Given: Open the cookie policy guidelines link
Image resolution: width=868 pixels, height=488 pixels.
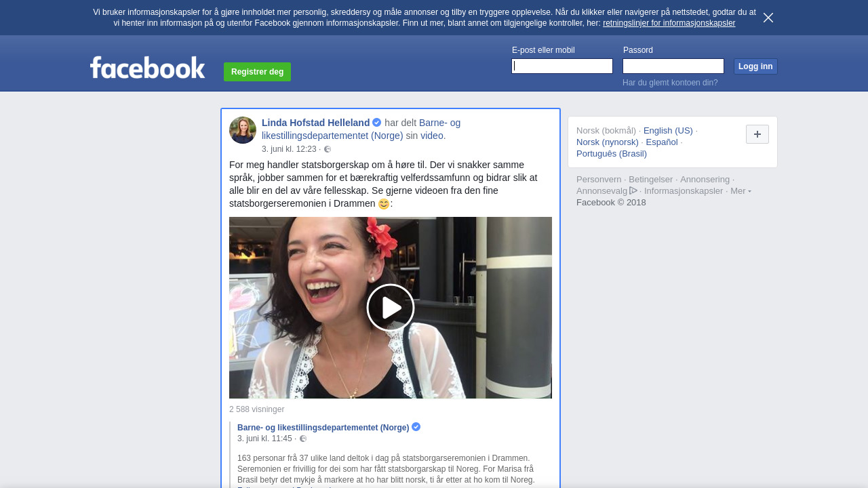Looking at the screenshot, I should [669, 23].
